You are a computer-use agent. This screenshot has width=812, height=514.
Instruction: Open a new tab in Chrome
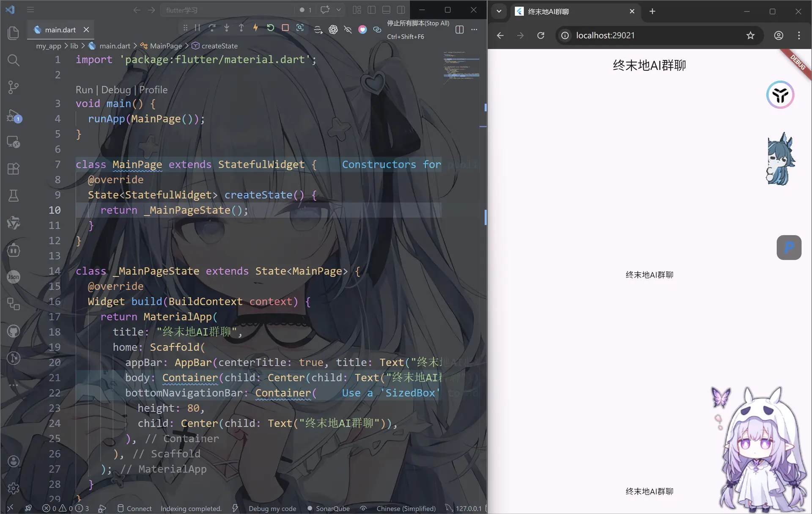click(652, 11)
